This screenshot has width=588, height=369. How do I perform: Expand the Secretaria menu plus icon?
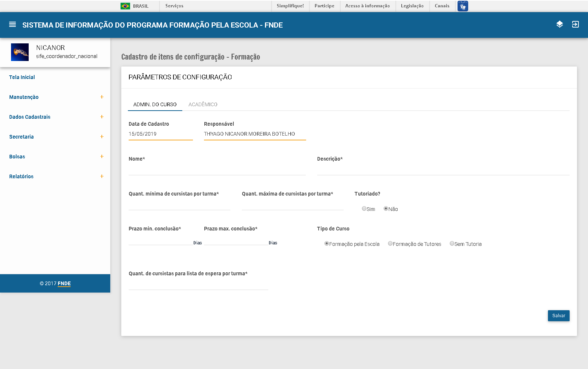click(x=102, y=137)
